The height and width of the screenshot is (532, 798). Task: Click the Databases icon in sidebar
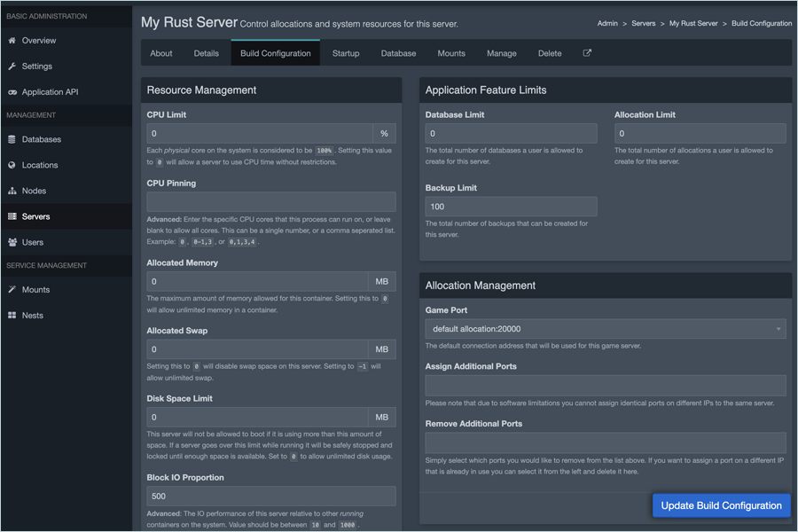coord(12,139)
